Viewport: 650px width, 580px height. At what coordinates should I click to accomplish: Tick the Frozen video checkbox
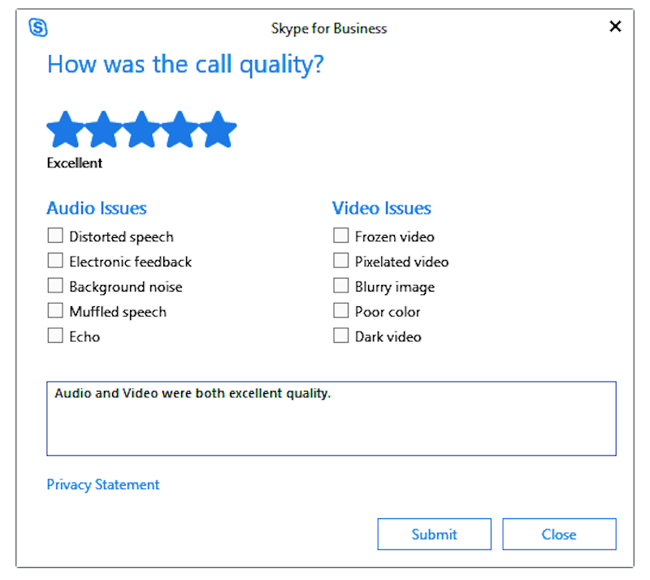pos(341,235)
